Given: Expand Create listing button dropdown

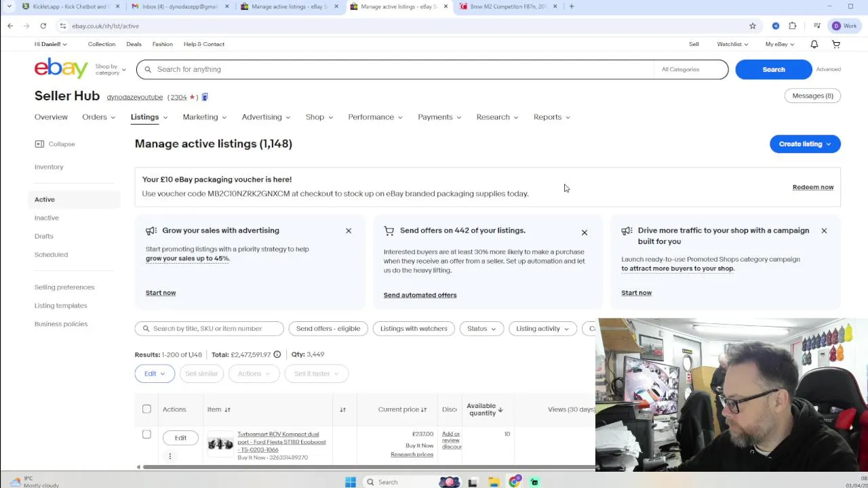Looking at the screenshot, I should (829, 144).
